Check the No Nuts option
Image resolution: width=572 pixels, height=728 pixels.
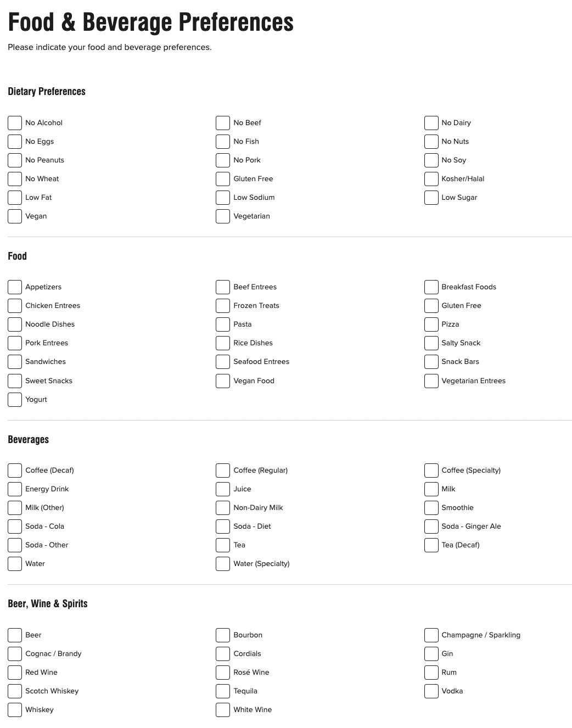(431, 141)
